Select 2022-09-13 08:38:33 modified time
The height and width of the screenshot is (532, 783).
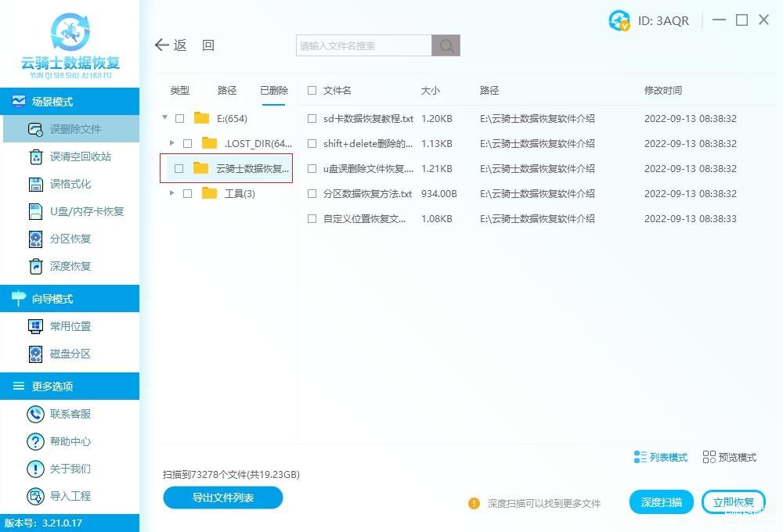coord(690,218)
